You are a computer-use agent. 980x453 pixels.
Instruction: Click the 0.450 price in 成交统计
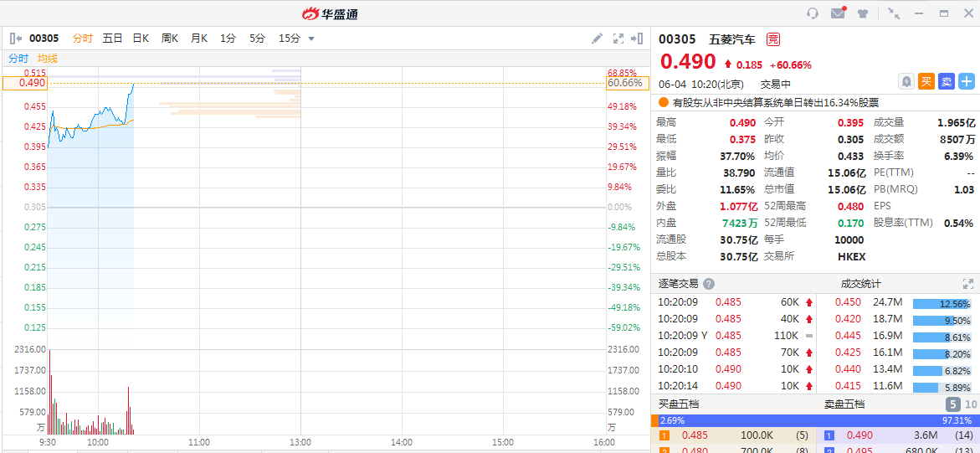(848, 303)
